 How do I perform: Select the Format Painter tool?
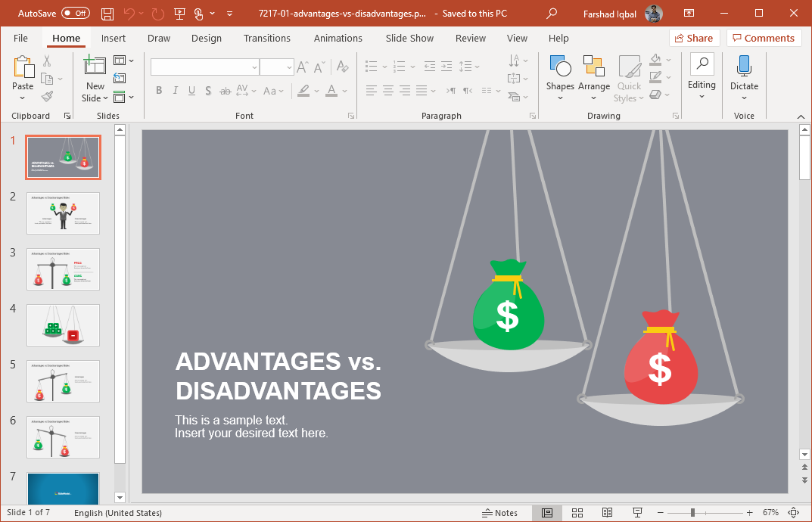pyautogui.click(x=47, y=97)
